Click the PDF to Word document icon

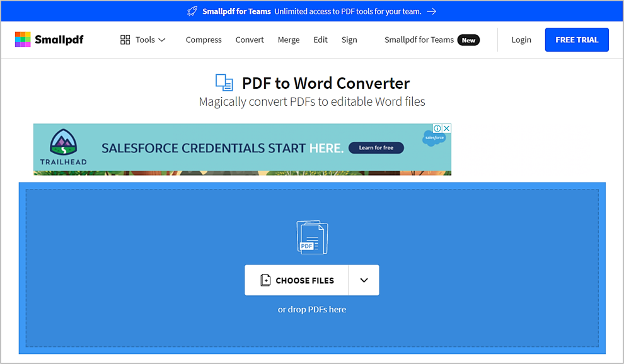(224, 82)
